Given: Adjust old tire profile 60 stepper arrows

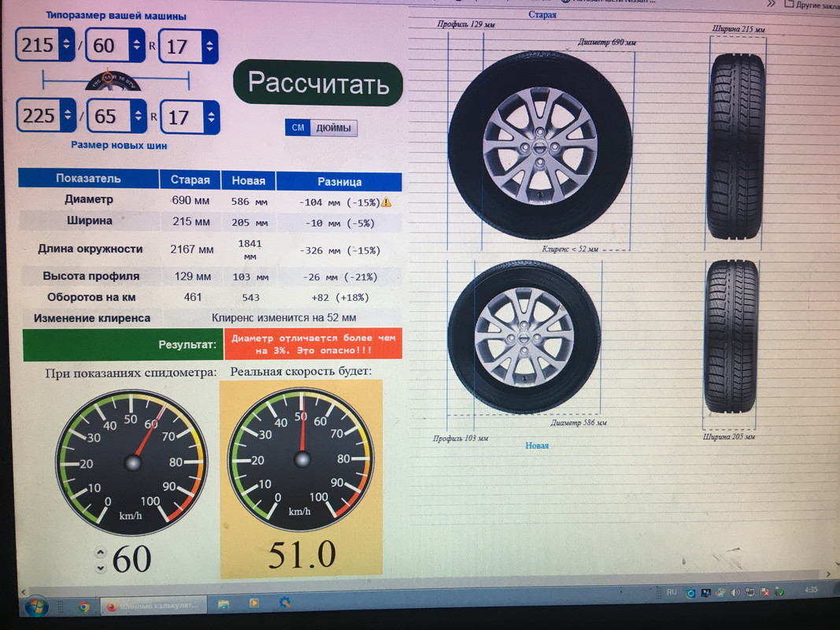Looking at the screenshot, I should (137, 45).
